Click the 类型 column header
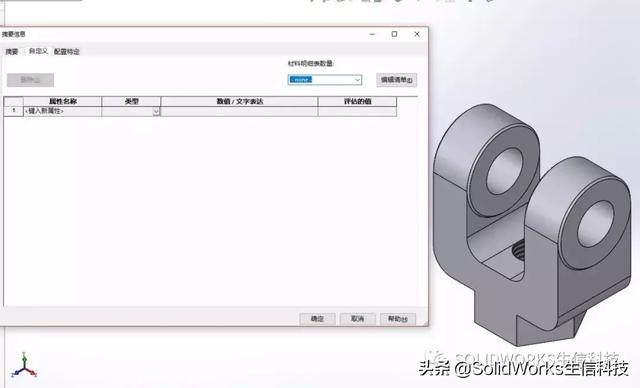The image size is (640, 388). (131, 101)
